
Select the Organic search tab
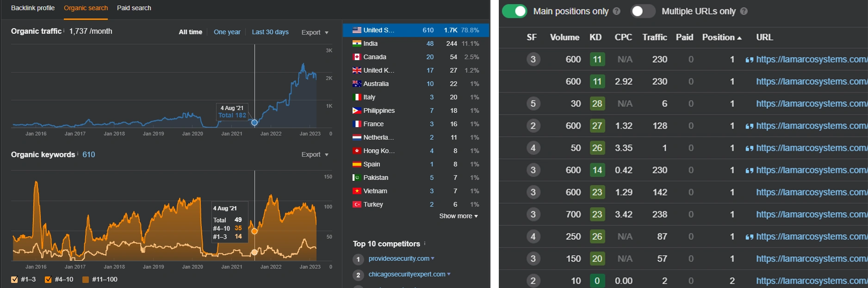86,8
